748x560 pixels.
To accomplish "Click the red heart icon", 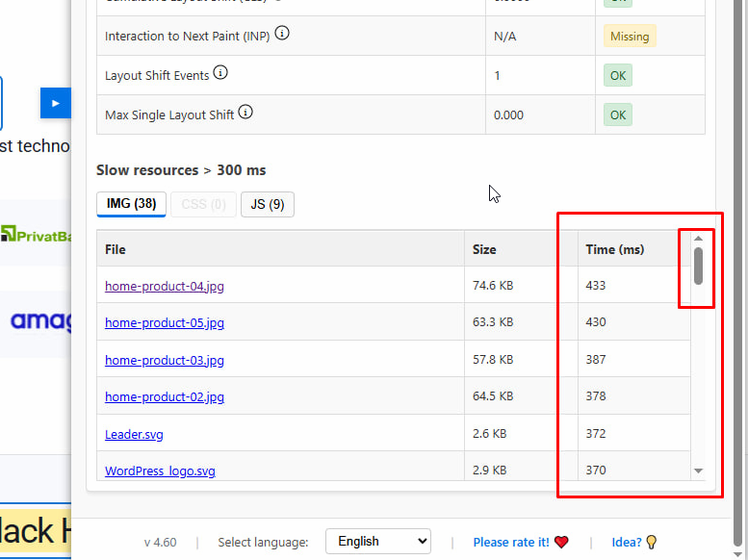I will coord(561,542).
